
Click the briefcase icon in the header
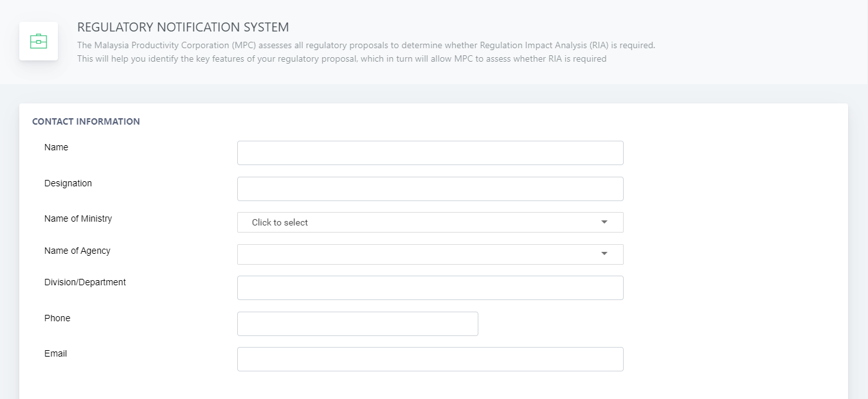point(39,41)
